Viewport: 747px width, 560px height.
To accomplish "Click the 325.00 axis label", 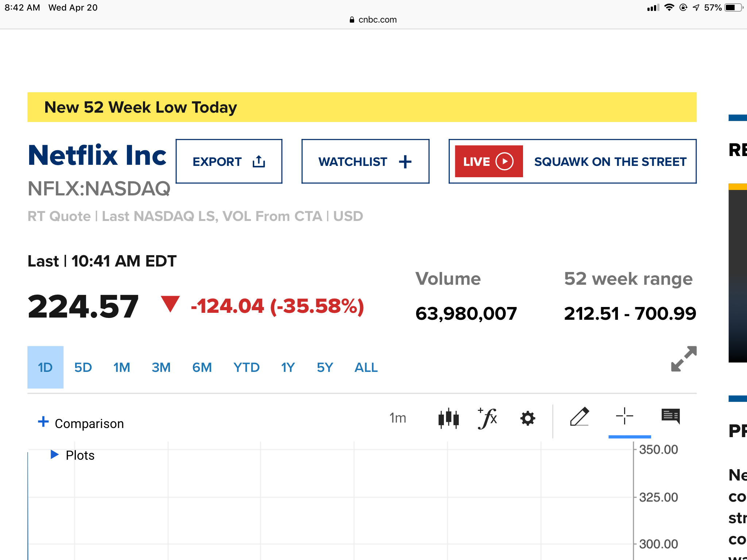I will click(658, 497).
